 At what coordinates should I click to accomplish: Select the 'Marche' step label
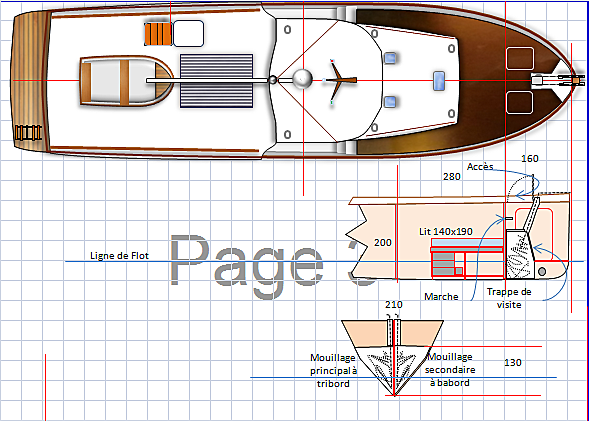coord(441,297)
